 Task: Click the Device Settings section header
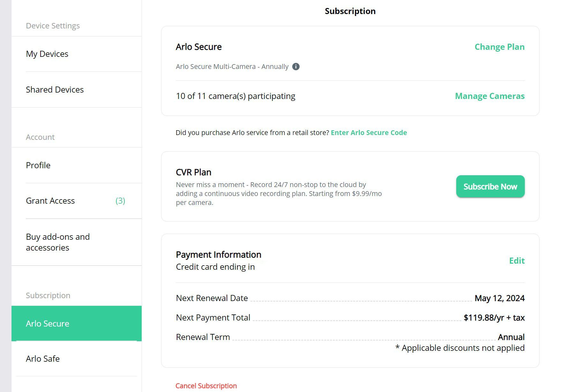pos(53,26)
